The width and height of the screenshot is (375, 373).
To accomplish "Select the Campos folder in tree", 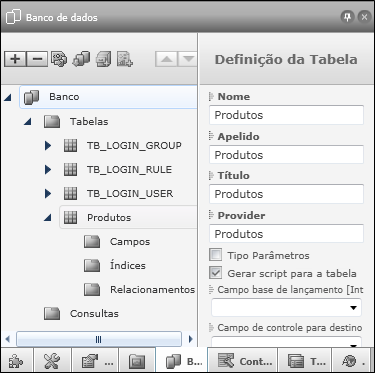I will [130, 242].
